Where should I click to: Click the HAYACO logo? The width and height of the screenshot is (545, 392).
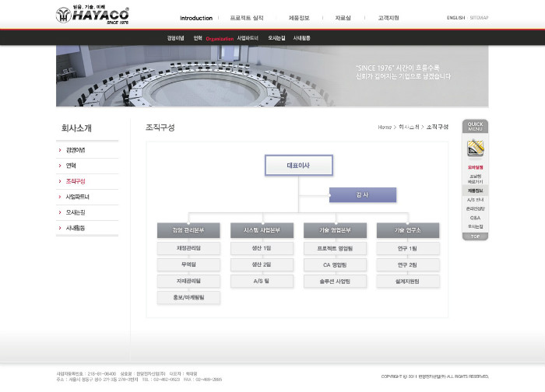(92, 15)
